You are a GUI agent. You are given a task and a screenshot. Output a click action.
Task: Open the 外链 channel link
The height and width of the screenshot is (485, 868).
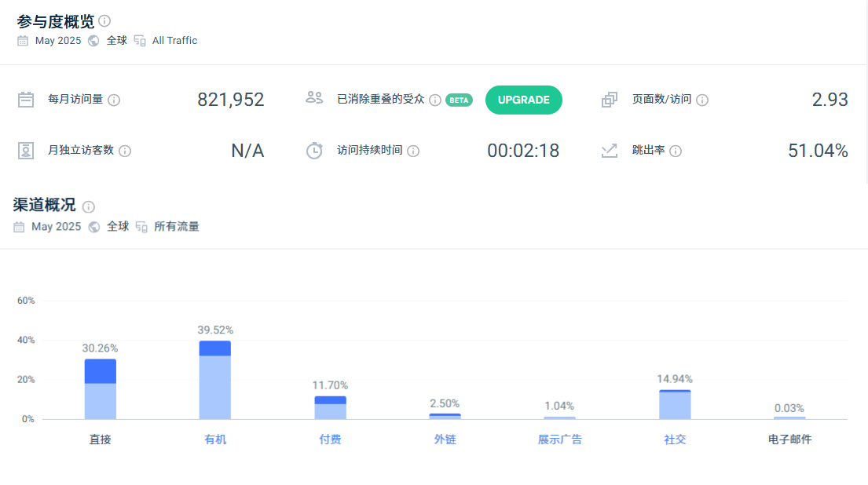[x=445, y=439]
